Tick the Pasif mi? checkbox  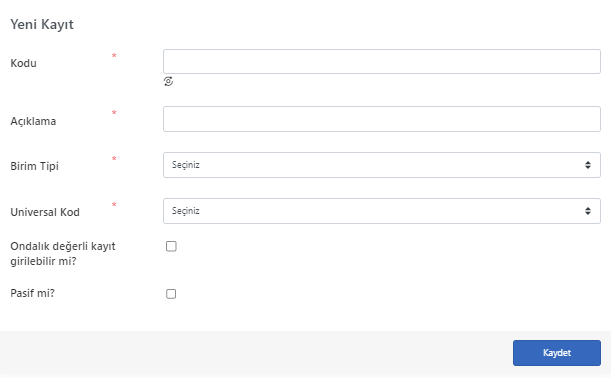(171, 294)
